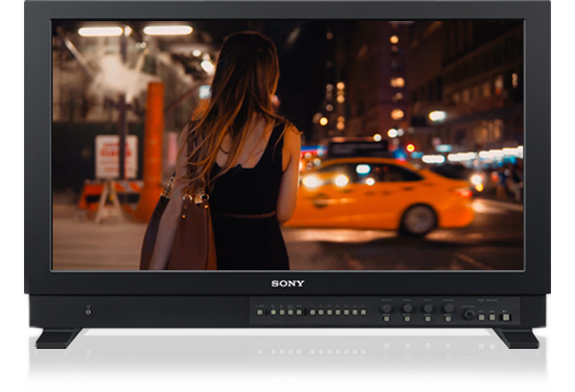Click the headphone jack on the left front panel
This screenshot has width=575, height=392.
(88, 311)
